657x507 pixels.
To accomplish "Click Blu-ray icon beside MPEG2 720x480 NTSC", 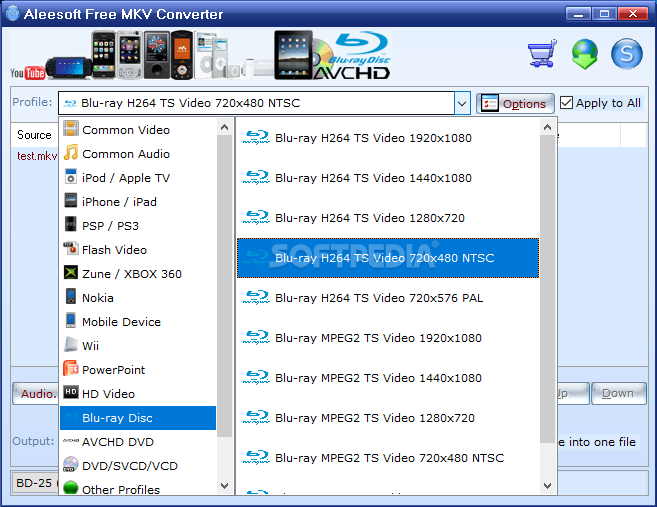I will click(x=256, y=457).
